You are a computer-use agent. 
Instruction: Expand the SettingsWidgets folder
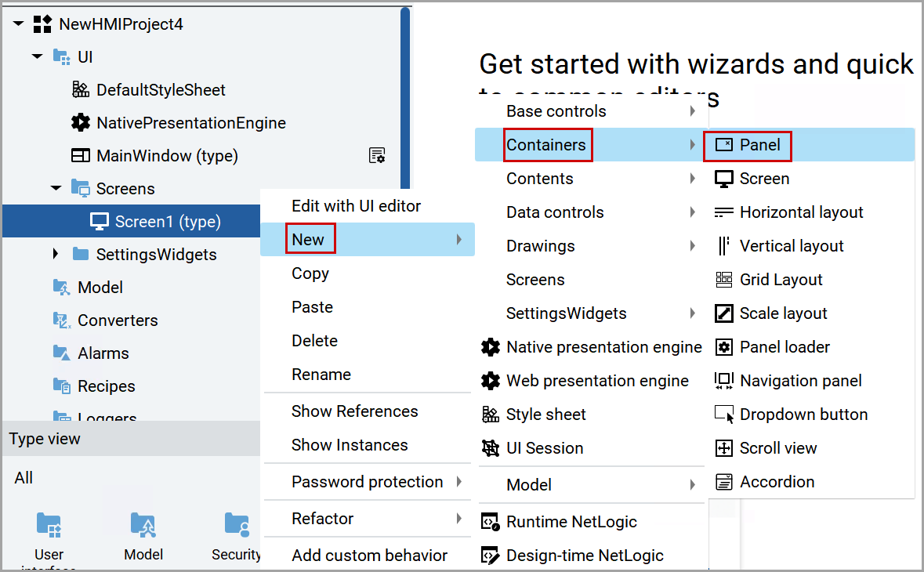pos(56,254)
